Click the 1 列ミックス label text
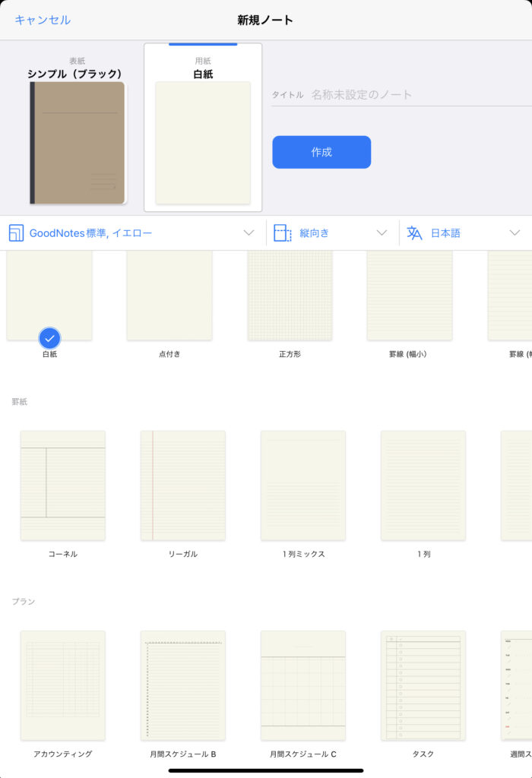 coord(303,554)
